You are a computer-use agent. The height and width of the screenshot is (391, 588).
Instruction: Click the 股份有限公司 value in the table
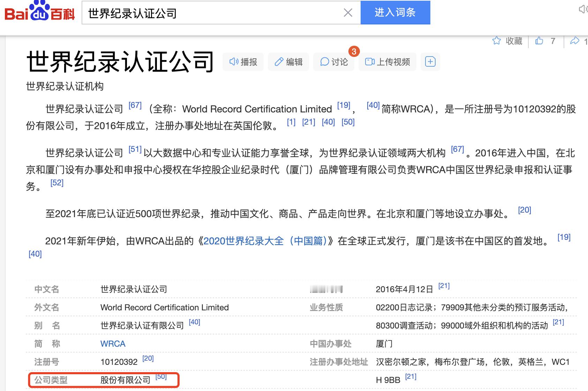pyautogui.click(x=126, y=380)
